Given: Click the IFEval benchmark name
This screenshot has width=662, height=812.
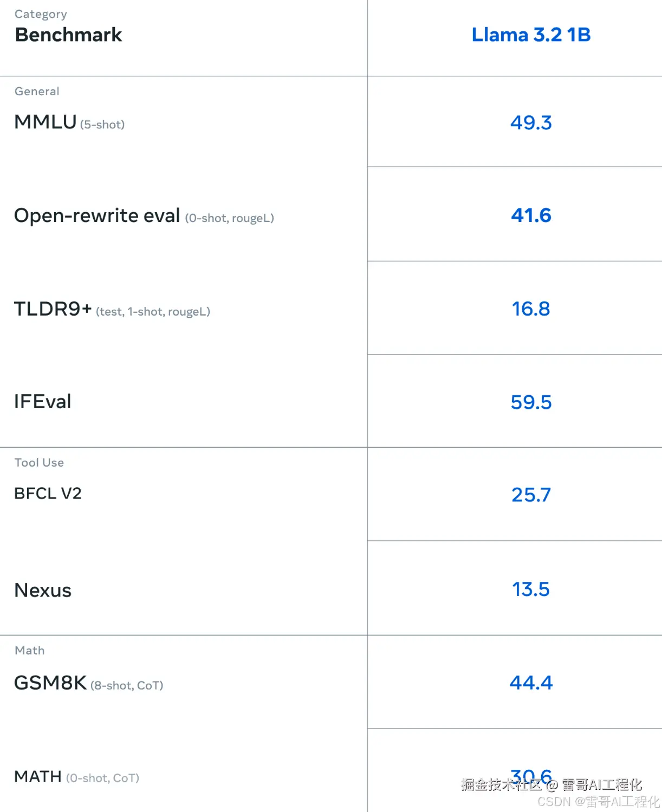Looking at the screenshot, I should [43, 402].
